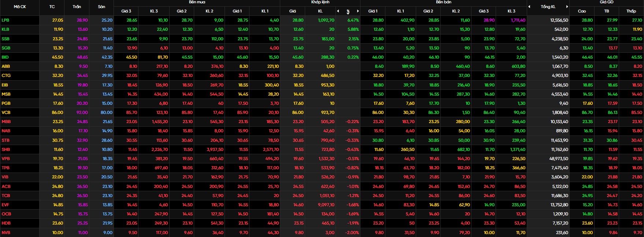644x237 pixels.
Task: Click EVF's matched volume 9,097,10
Action: pos(326,205)
